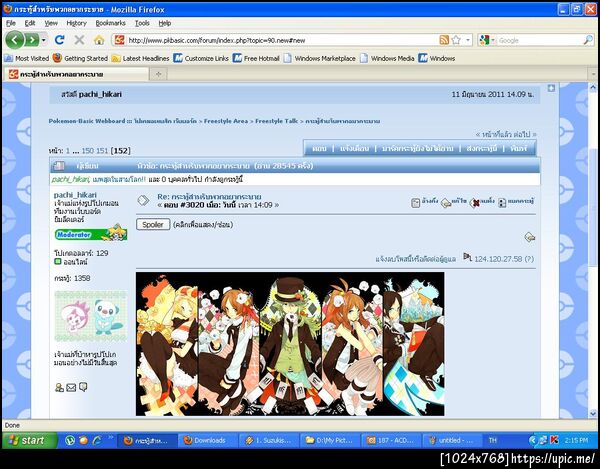Click the collapse header icon near the date

coord(551,88)
